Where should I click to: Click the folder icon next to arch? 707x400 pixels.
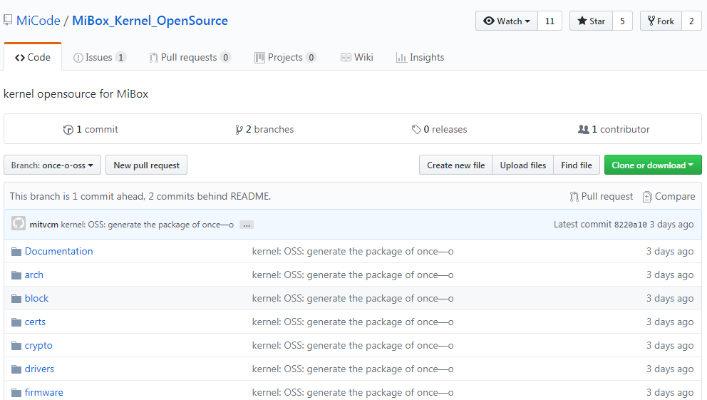click(16, 275)
